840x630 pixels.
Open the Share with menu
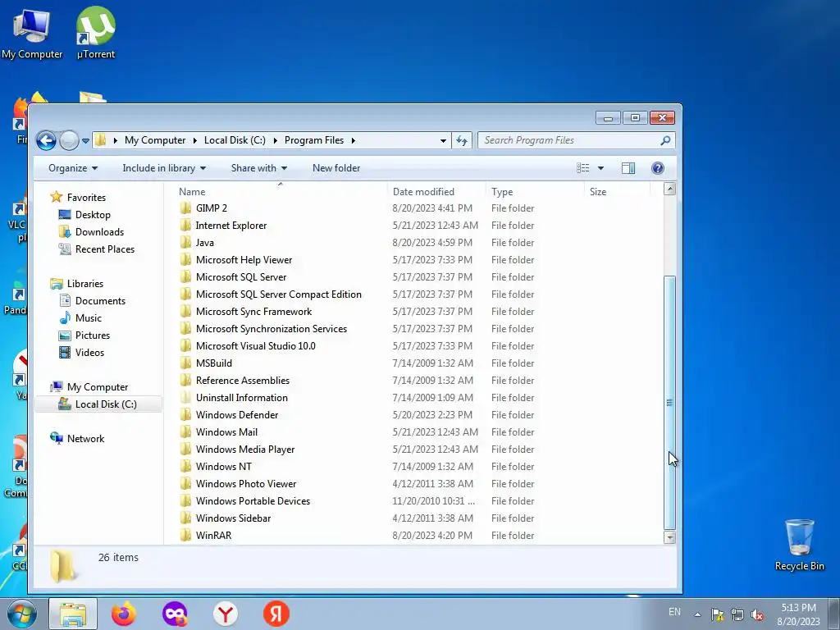coord(258,168)
